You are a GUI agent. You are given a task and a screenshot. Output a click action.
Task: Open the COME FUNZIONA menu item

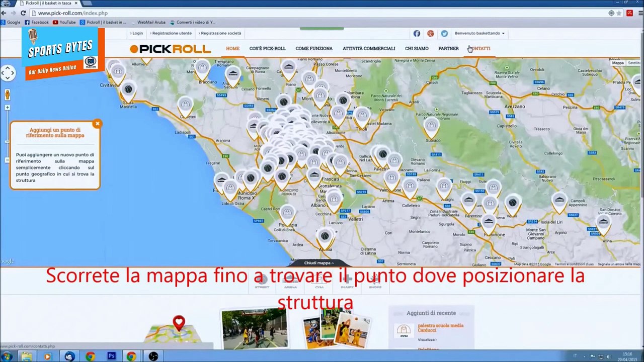pyautogui.click(x=314, y=49)
